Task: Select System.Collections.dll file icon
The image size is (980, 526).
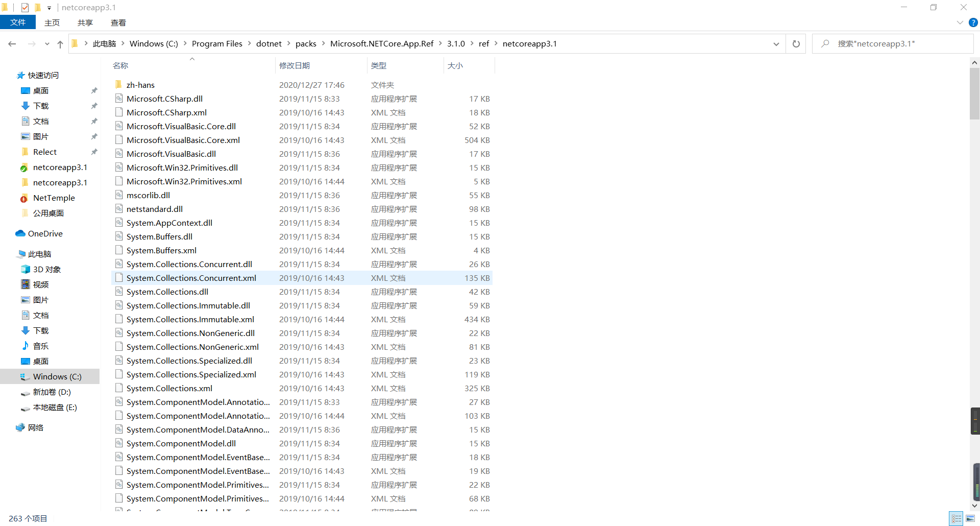Action: click(x=119, y=292)
